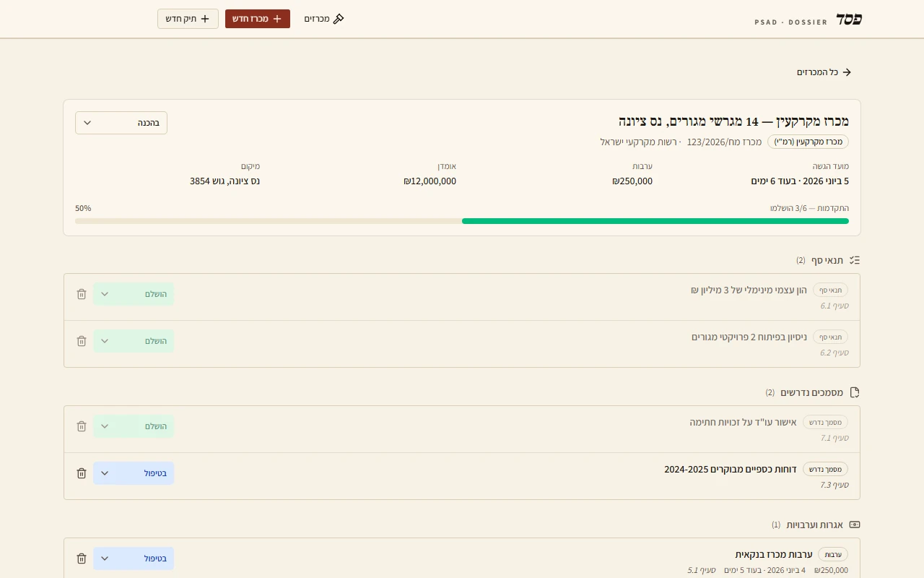This screenshot has width=924, height=578.
Task: Click the התקדמות — 3/6 הושלמו label
Action: pos(809,208)
